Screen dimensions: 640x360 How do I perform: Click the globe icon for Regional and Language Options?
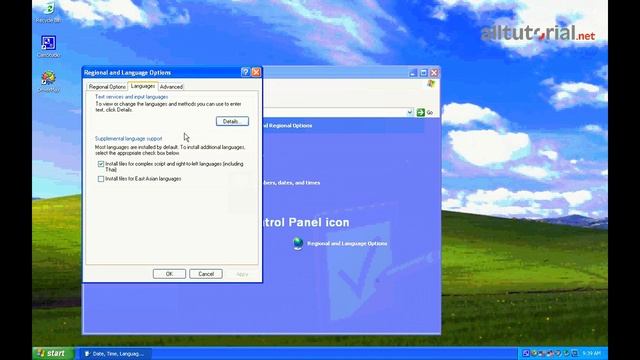coord(298,243)
